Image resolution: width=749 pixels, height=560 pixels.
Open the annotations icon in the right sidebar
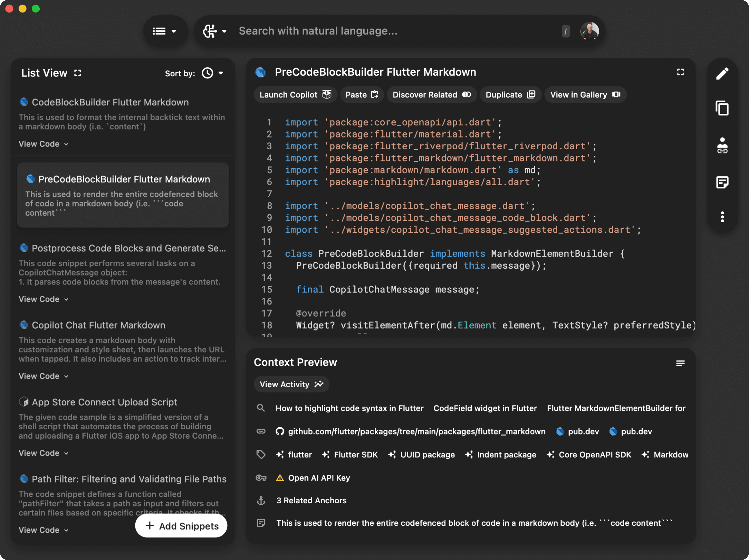(x=723, y=183)
